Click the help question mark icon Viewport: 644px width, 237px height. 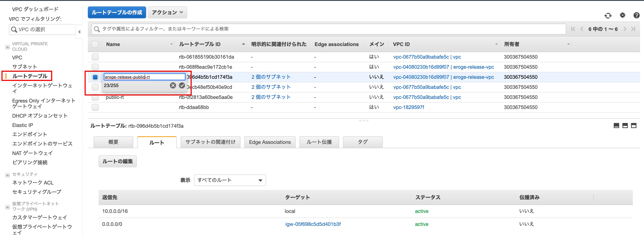pos(636,15)
